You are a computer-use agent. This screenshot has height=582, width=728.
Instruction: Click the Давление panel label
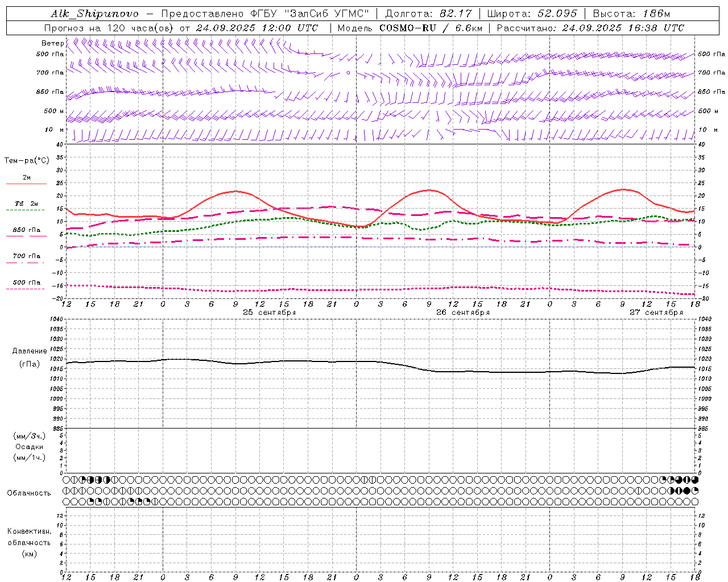coord(30,351)
